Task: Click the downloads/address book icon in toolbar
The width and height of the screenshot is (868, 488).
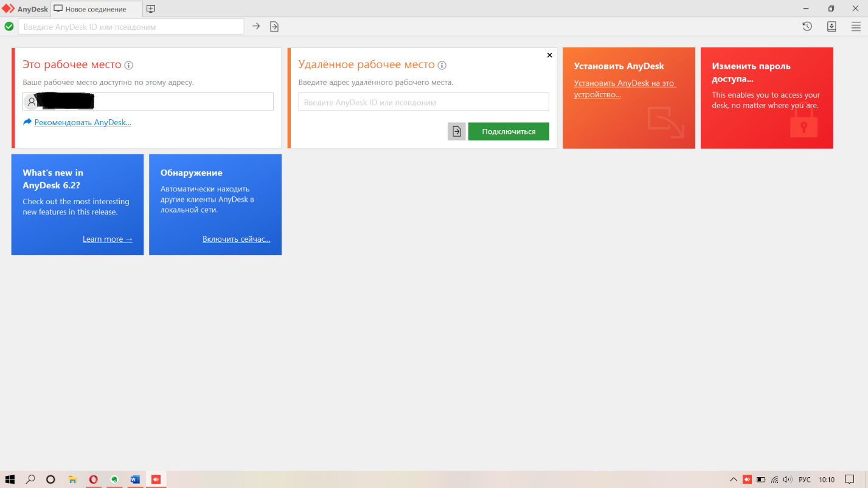Action: [x=832, y=26]
